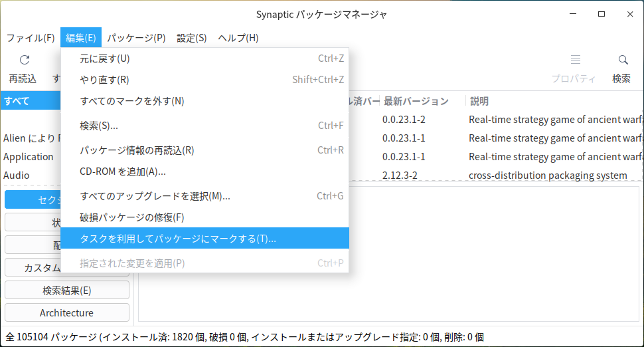Click タスクを利用してパッケージにマークする(T)... entry
644x347 pixels.
pos(205,239)
